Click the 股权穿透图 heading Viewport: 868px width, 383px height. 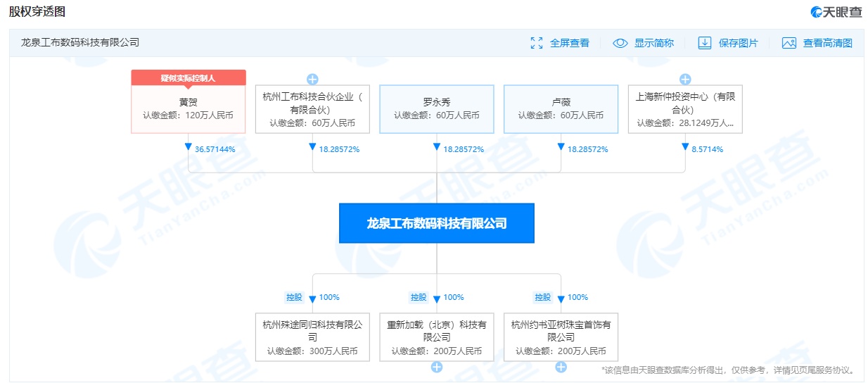(37, 12)
